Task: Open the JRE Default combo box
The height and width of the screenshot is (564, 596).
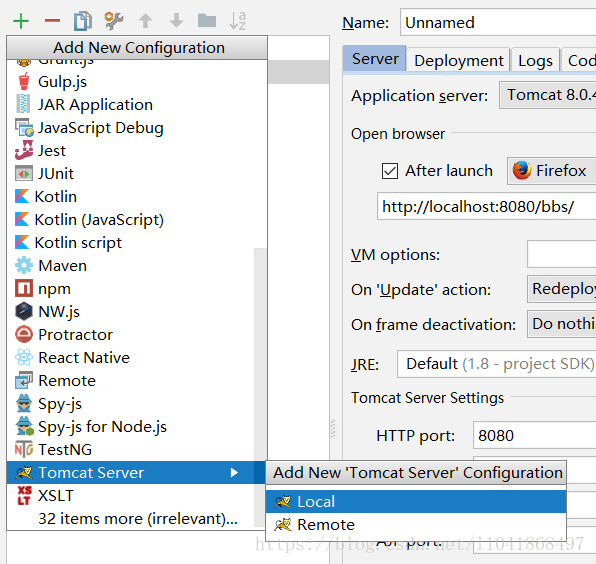Action: (x=496, y=364)
